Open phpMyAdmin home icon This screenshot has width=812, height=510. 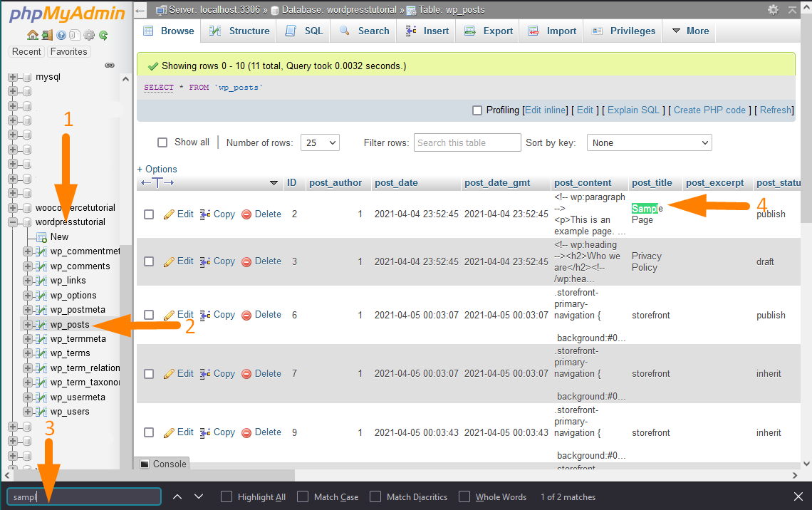(x=33, y=35)
